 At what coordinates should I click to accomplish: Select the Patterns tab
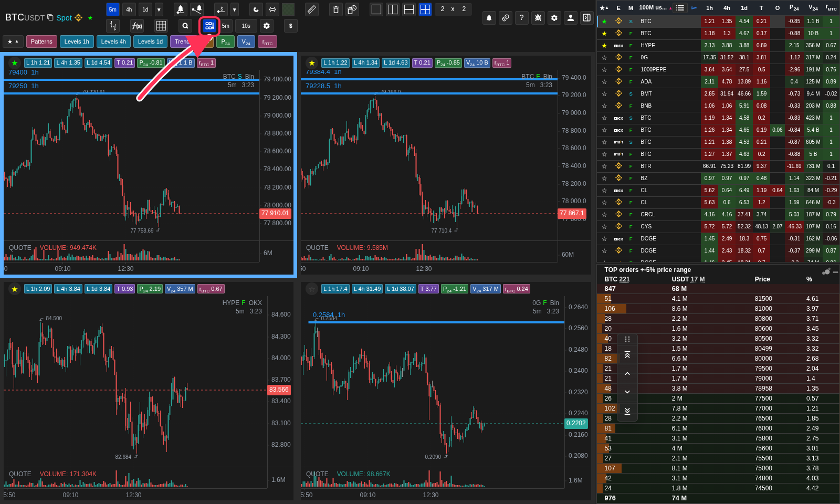tap(41, 41)
